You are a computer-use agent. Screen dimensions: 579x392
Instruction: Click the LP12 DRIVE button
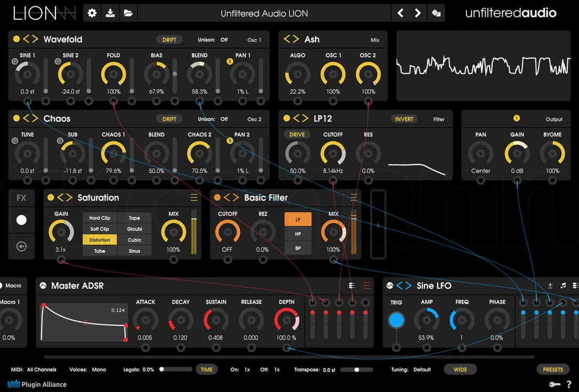pyautogui.click(x=297, y=134)
